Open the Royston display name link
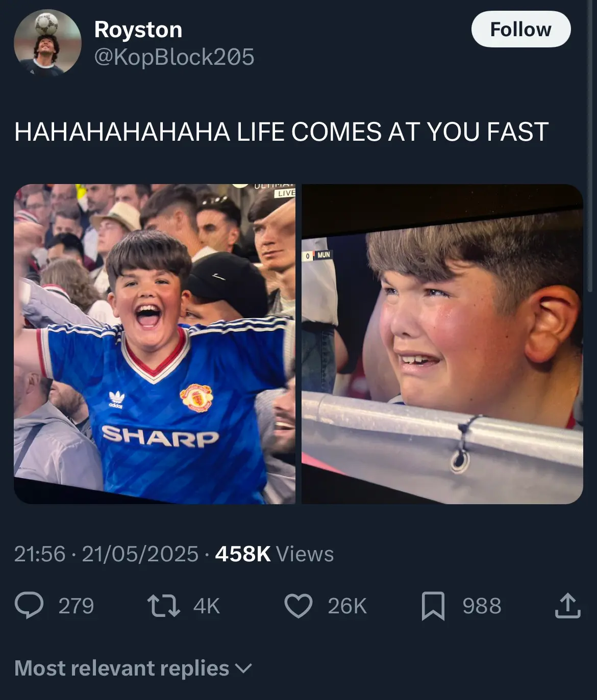 [x=138, y=30]
